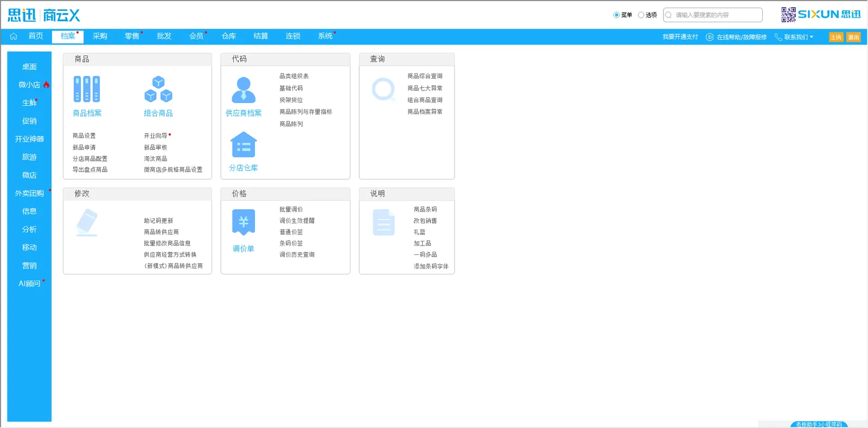Click the 修改 eraser icon
868x428 pixels.
coord(87,222)
